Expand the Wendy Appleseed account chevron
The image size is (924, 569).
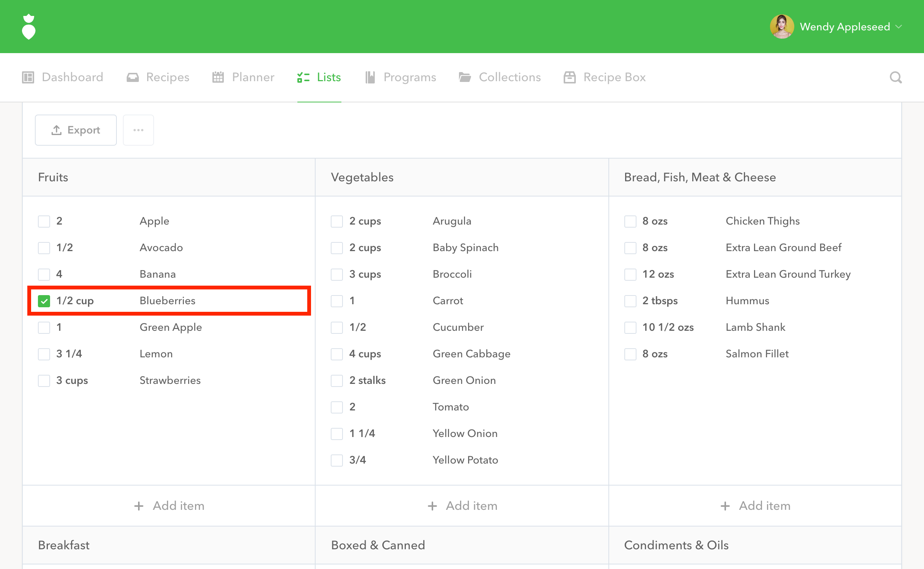coord(899,27)
